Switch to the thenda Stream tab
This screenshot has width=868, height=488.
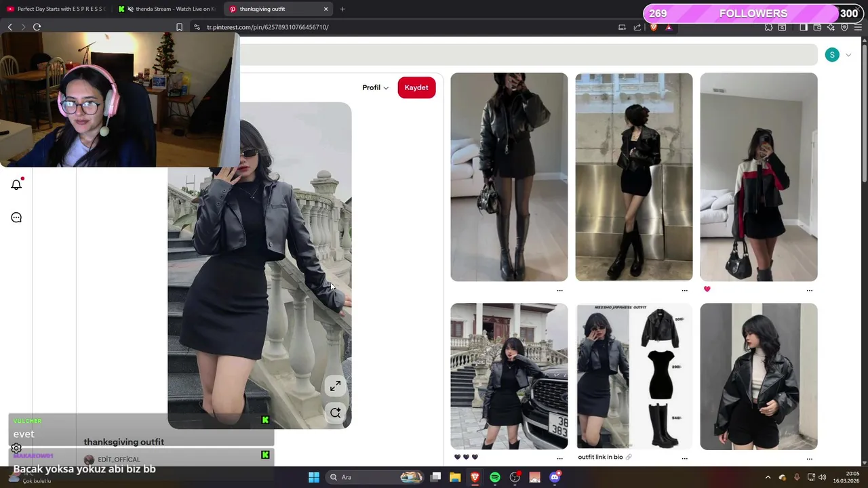[167, 9]
